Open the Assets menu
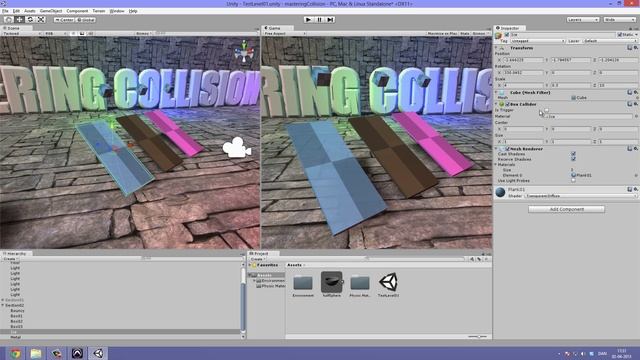This screenshot has height=360, width=640. [30, 11]
